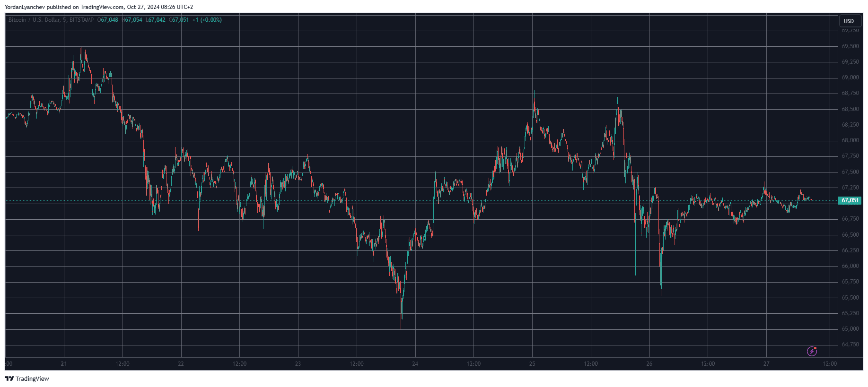Click the 68,000 price axis label

click(850, 140)
